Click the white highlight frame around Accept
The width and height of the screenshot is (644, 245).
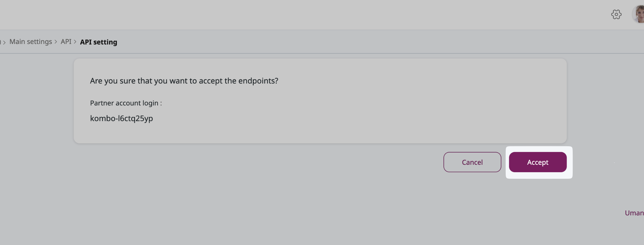point(539,176)
